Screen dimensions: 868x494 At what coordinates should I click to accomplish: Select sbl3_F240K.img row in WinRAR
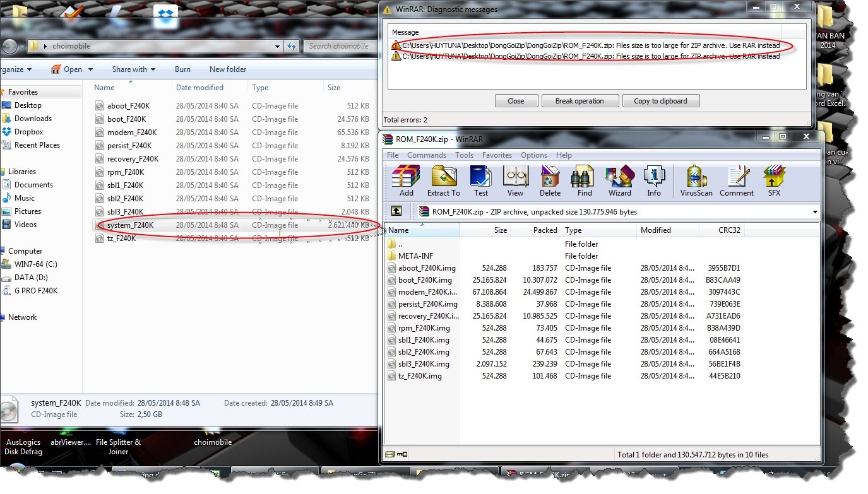point(565,364)
